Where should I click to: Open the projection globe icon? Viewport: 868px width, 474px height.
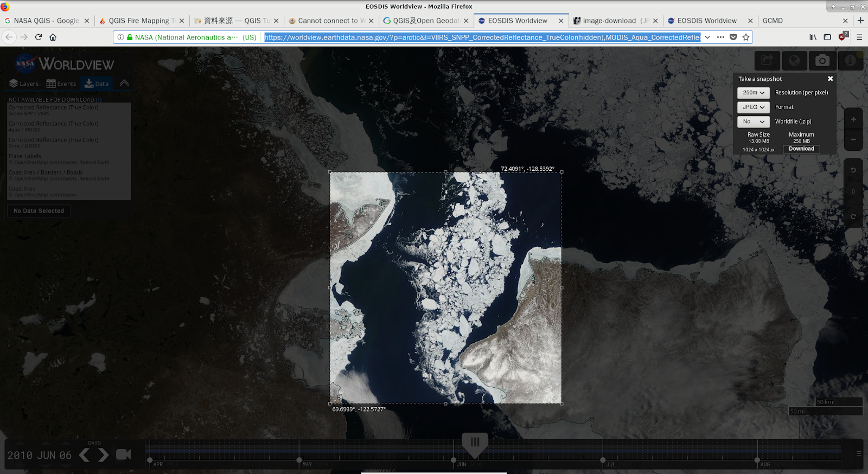click(794, 61)
